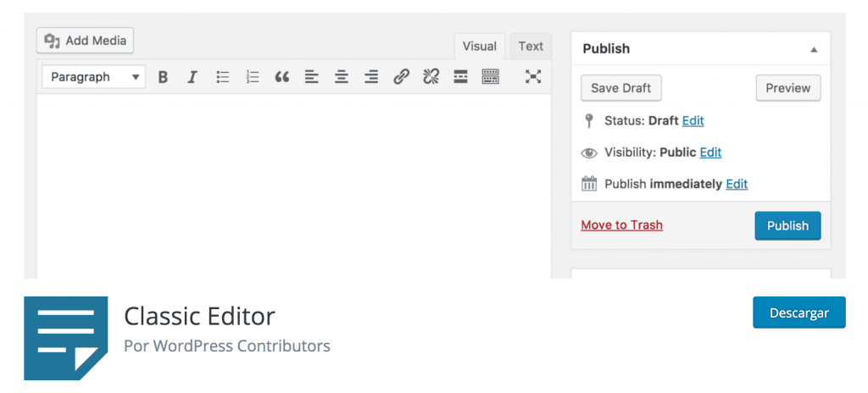
Task: Align text left
Action: 312,77
